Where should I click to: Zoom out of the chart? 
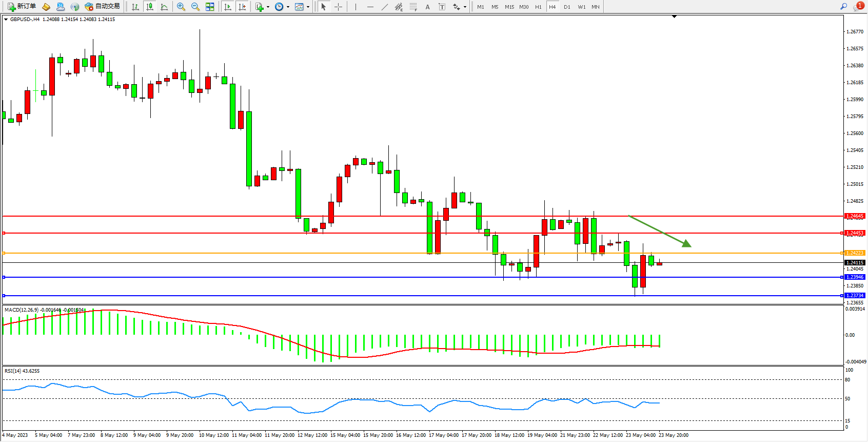point(195,7)
